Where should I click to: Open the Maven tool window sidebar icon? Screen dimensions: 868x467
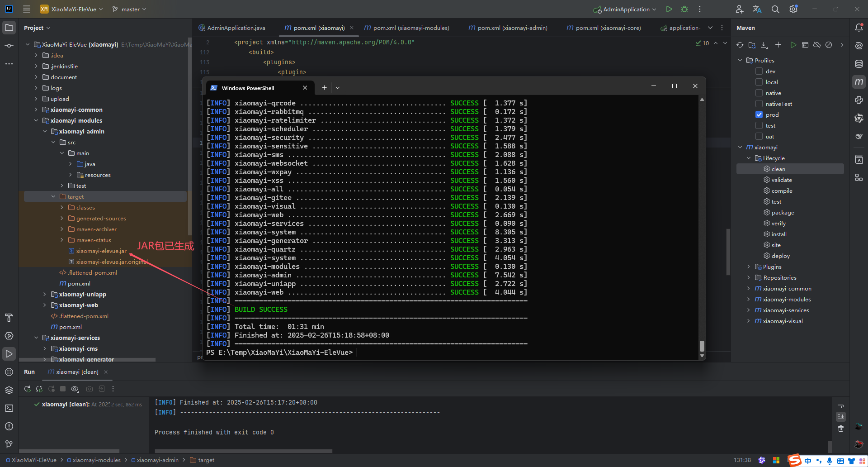(x=859, y=82)
